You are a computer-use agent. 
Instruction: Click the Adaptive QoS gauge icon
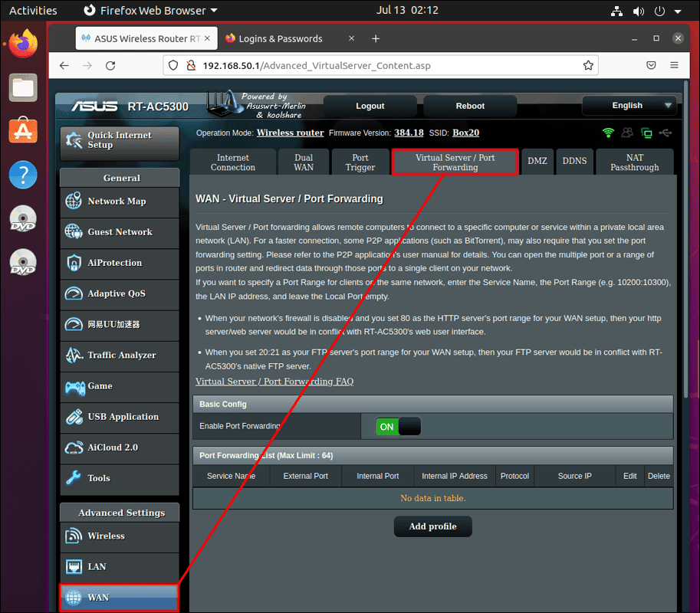point(74,293)
